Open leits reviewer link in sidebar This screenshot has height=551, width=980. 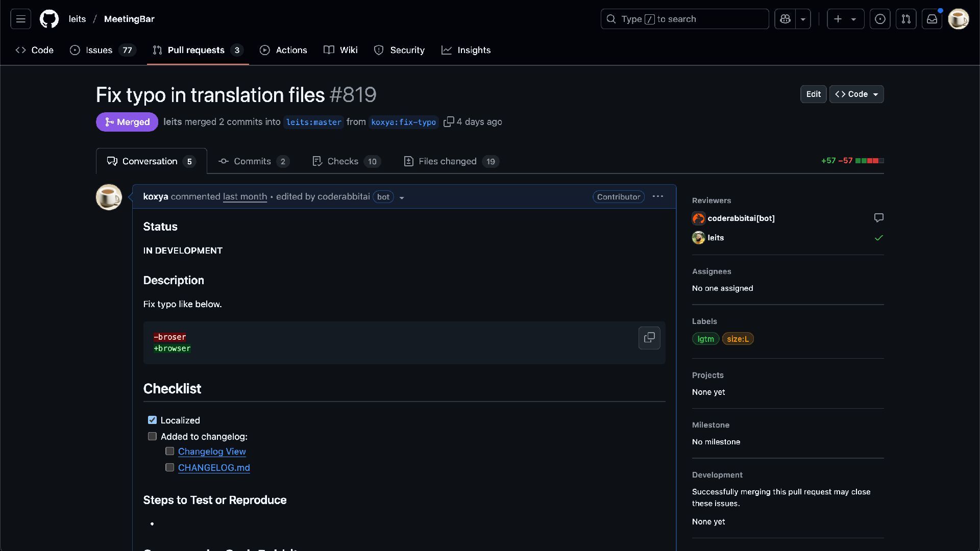coord(716,238)
